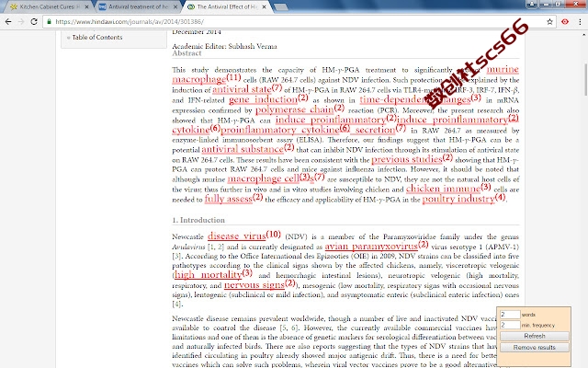Image resolution: width=588 pixels, height=368 pixels.
Task: Open a new tab button
Action: [x=280, y=6]
